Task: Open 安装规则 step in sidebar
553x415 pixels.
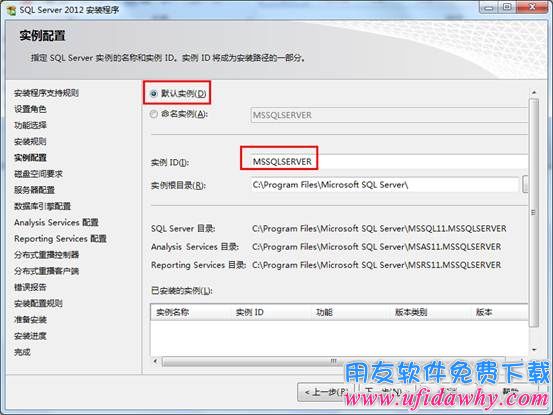Action: coord(30,142)
